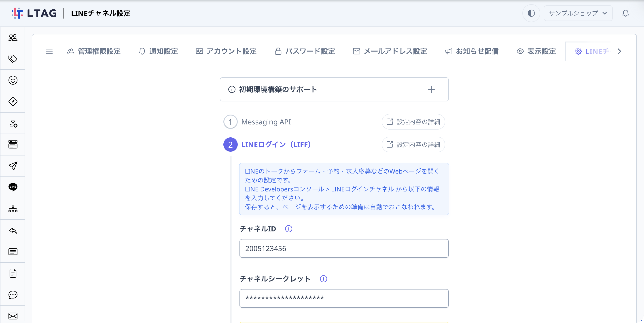644x323 pixels.
Task: Click the paper plane send icon
Action: 13,166
